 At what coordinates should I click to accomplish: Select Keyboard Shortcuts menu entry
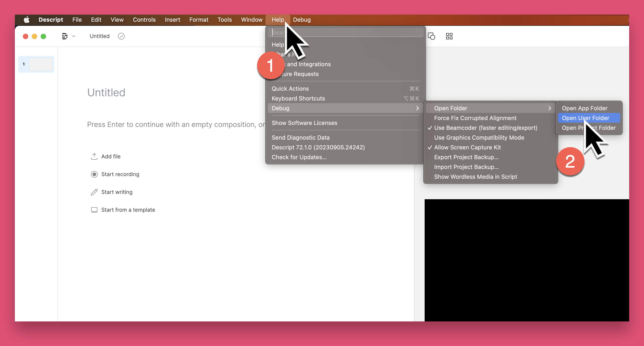click(345, 98)
